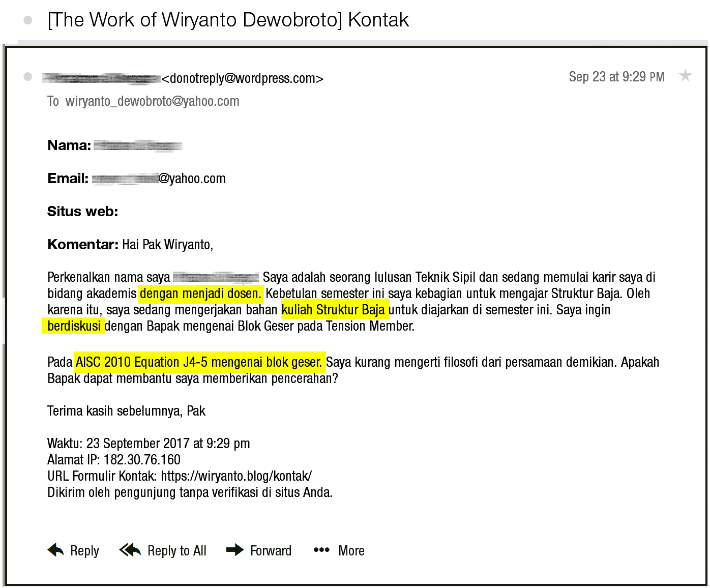
Task: Click the Sep 23 at 9:29 PM timestamp
Action: tap(616, 77)
